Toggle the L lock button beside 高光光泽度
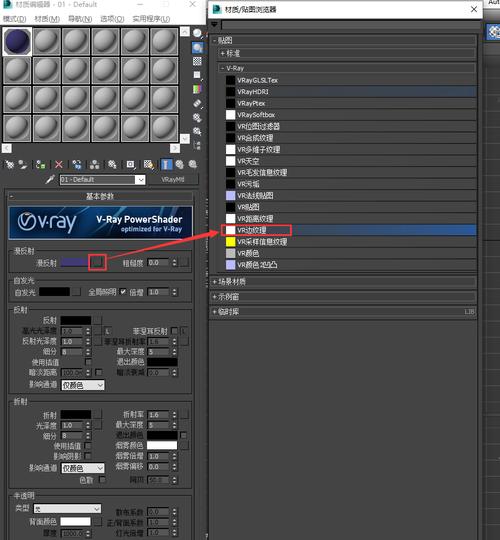This screenshot has width=500, height=540. pos(107,331)
